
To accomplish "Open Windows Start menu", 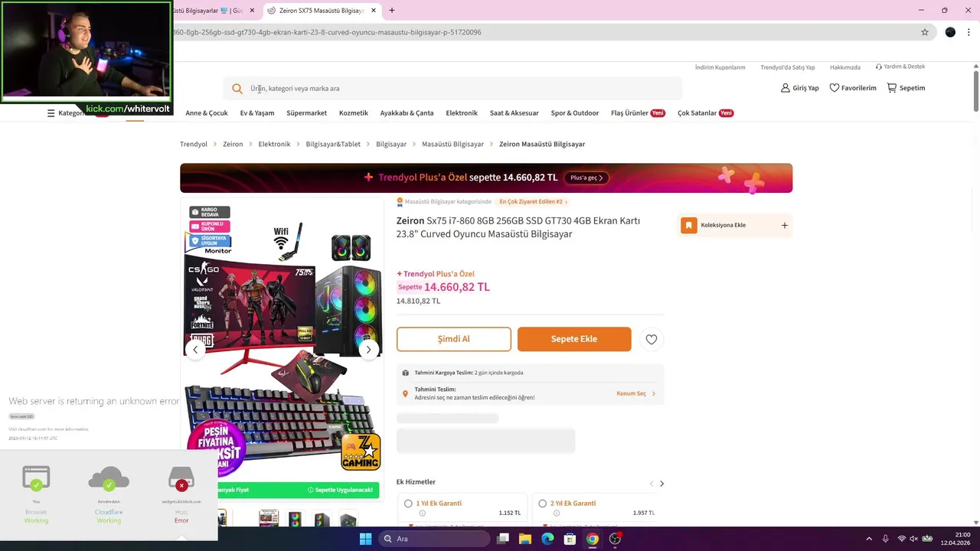I will coord(365,539).
